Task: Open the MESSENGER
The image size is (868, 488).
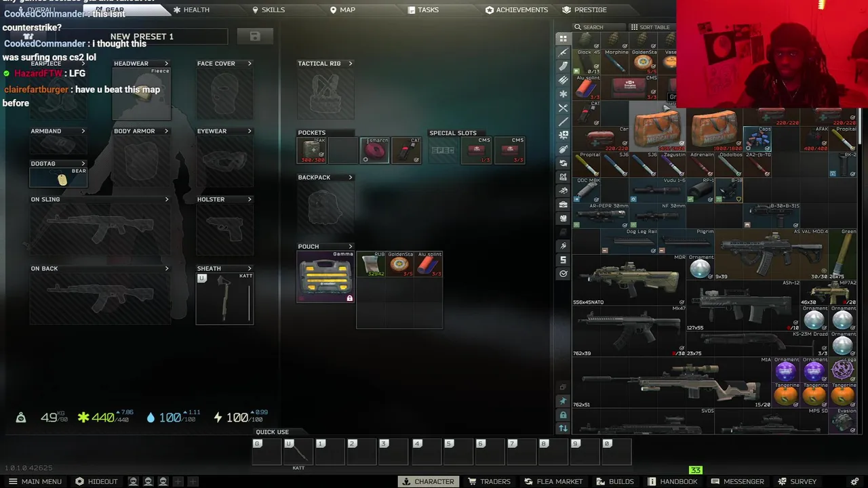Action: tap(738, 481)
